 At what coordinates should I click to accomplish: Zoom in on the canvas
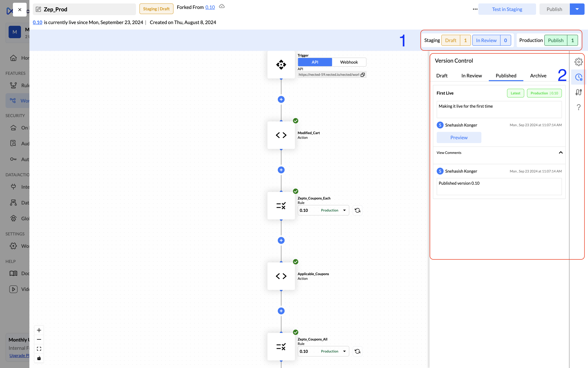pyautogui.click(x=39, y=330)
